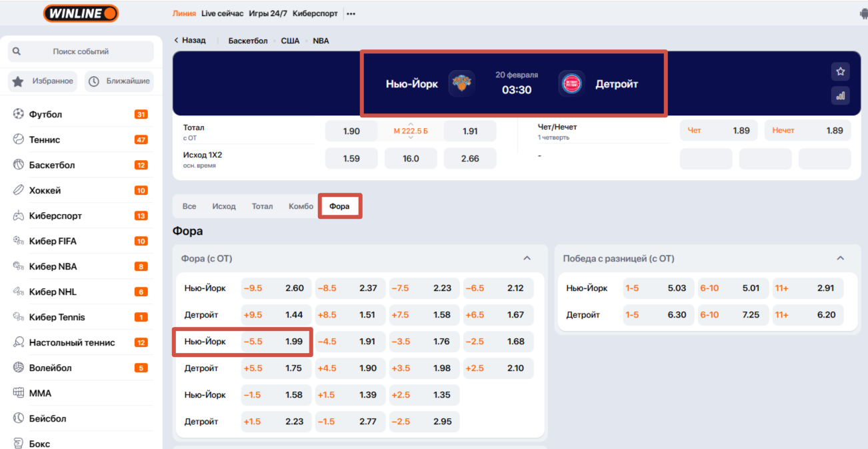Click the New York Knicks team logo
868x449 pixels.
pos(461,83)
